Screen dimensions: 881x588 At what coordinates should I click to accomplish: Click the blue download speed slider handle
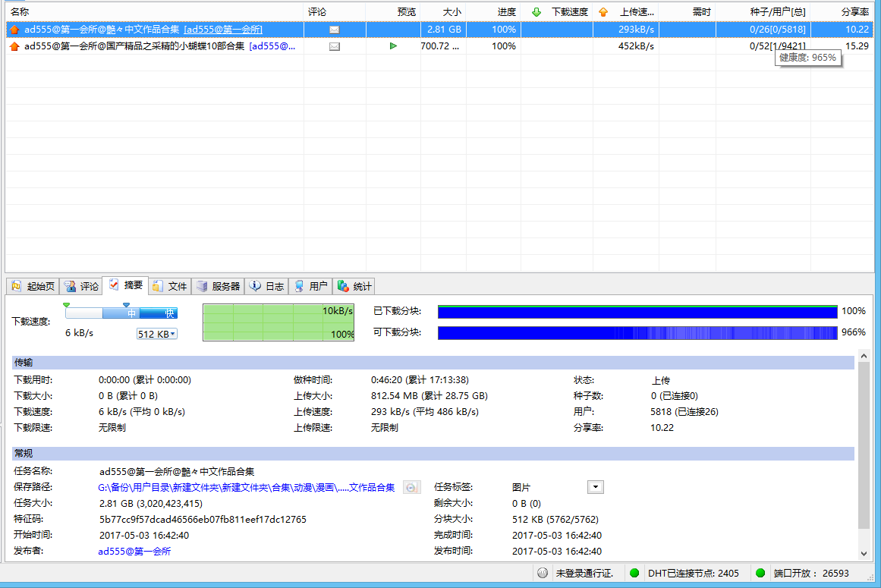126,305
